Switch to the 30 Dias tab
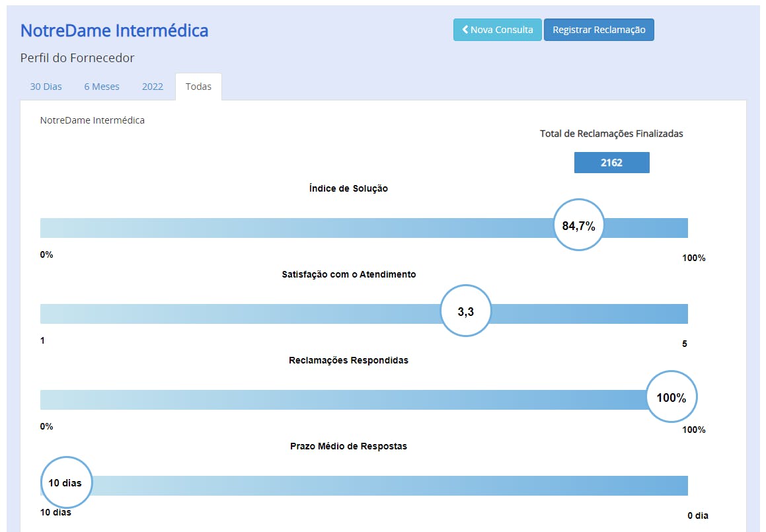The image size is (766, 532). 46,87
